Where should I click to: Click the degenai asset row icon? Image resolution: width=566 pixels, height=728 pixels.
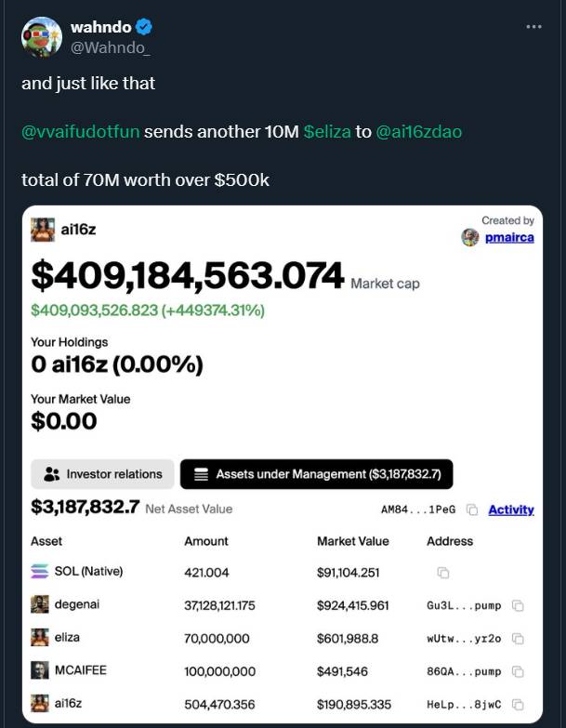(39, 604)
